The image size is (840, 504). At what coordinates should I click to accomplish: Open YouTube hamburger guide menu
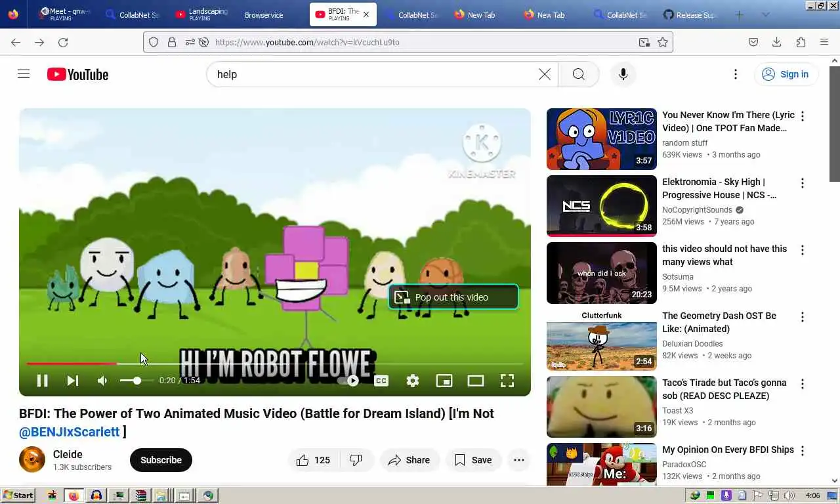coord(24,74)
